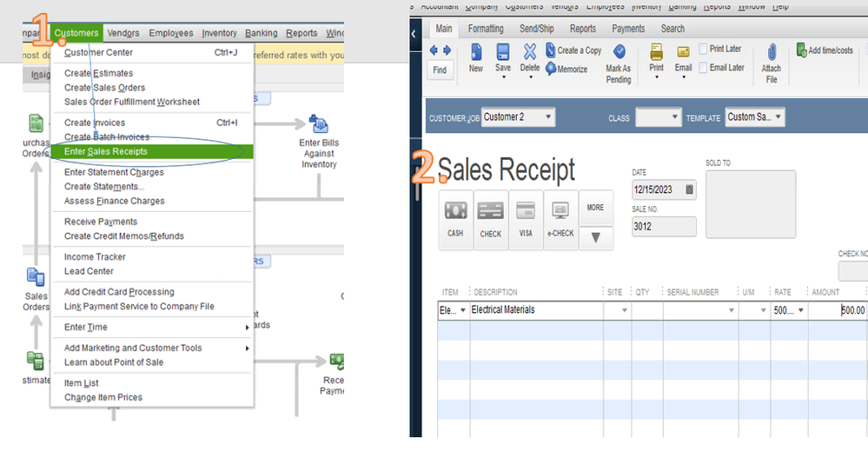Open the Reports menu in the left window
The width and height of the screenshot is (868, 451).
click(301, 33)
